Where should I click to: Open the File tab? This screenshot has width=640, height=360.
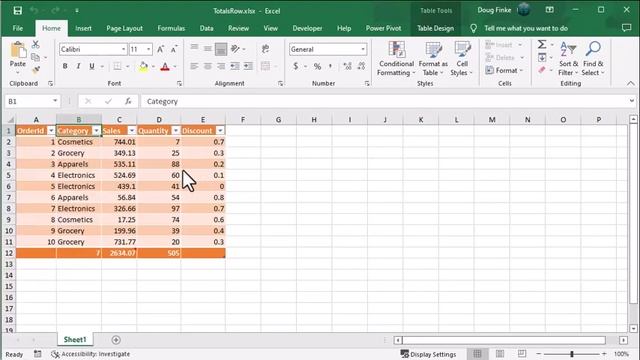pyautogui.click(x=18, y=28)
